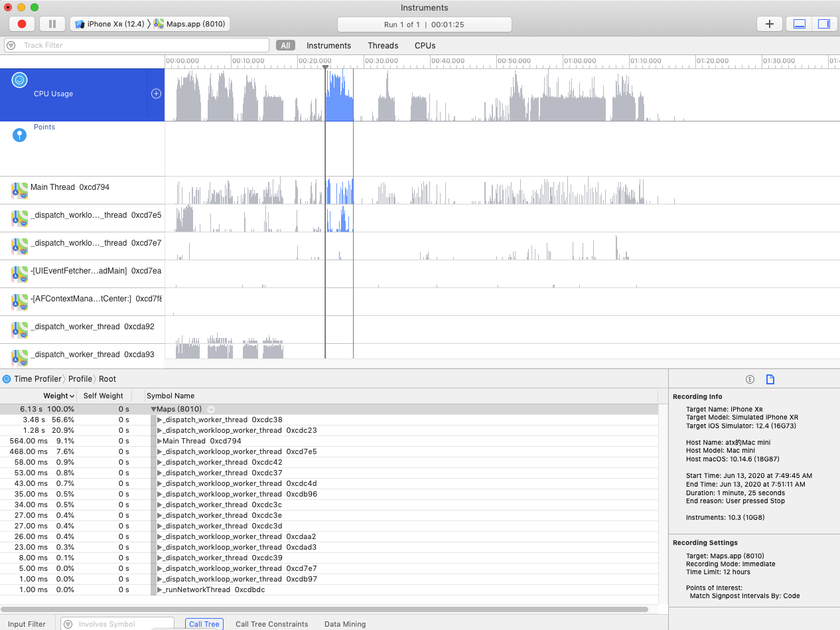
Task: Switch to the CPUs tab
Action: pyautogui.click(x=425, y=46)
